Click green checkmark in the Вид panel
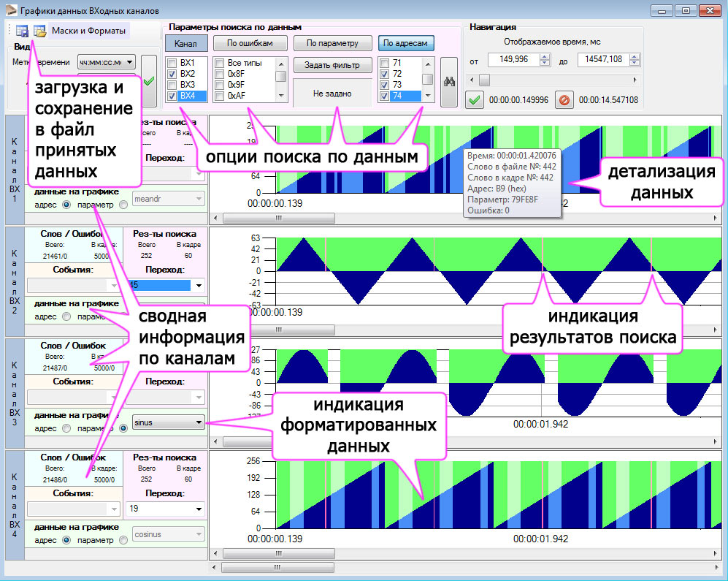Screen dimensions: 728x581 tap(149, 80)
